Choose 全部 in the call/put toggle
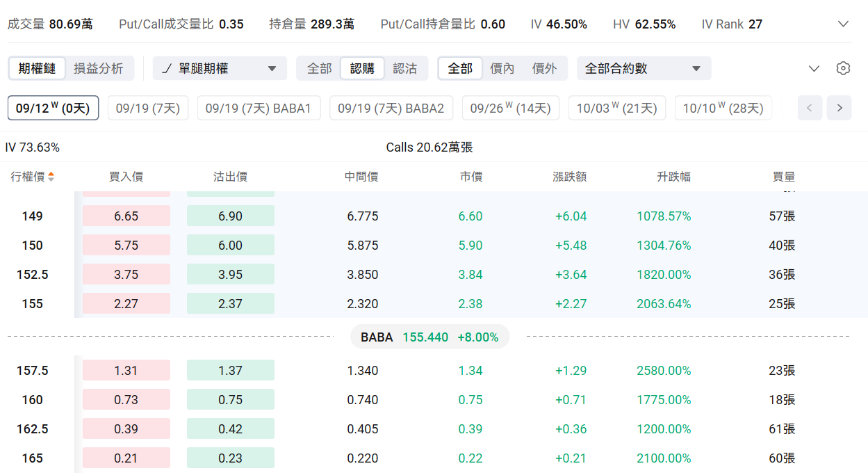 point(320,68)
